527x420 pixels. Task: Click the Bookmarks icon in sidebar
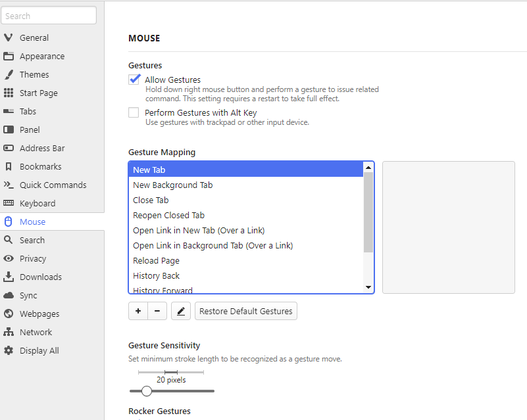(x=9, y=166)
